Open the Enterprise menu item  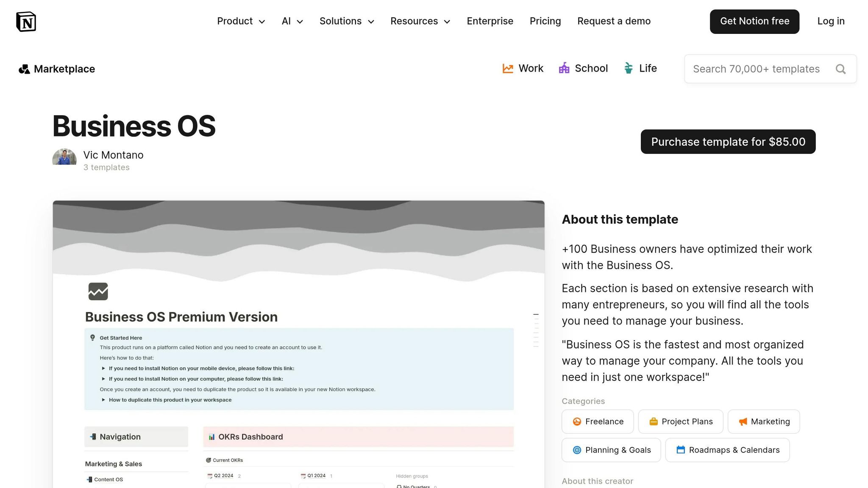[490, 21]
